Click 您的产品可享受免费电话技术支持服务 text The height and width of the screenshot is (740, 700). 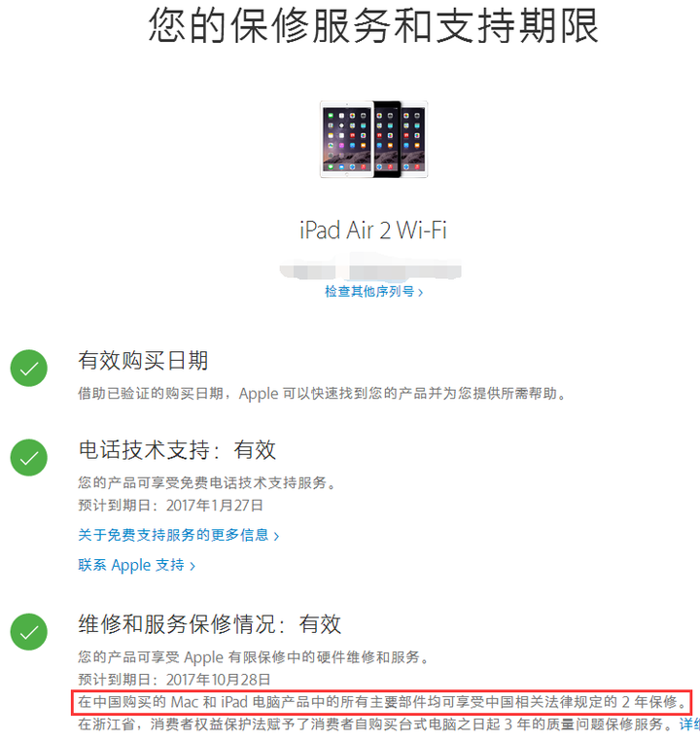point(207,482)
